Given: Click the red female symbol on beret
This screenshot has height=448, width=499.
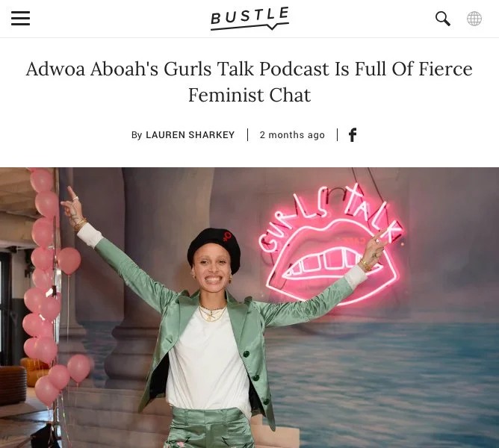Looking at the screenshot, I should pyautogui.click(x=228, y=237).
